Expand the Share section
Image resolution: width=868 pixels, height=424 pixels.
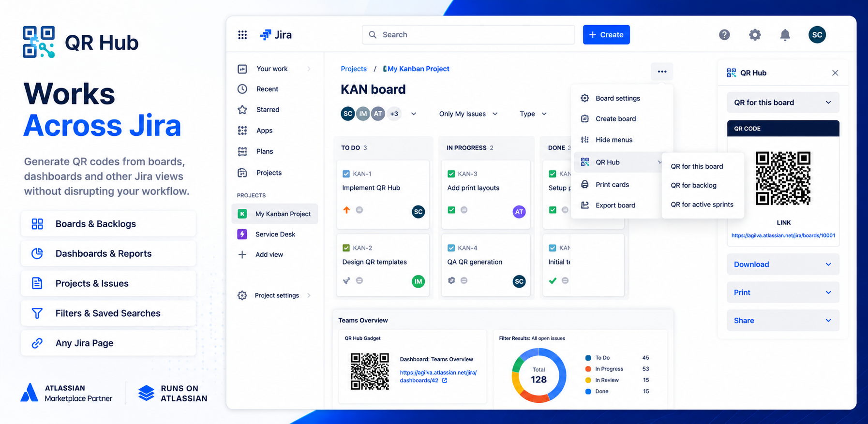pos(783,321)
